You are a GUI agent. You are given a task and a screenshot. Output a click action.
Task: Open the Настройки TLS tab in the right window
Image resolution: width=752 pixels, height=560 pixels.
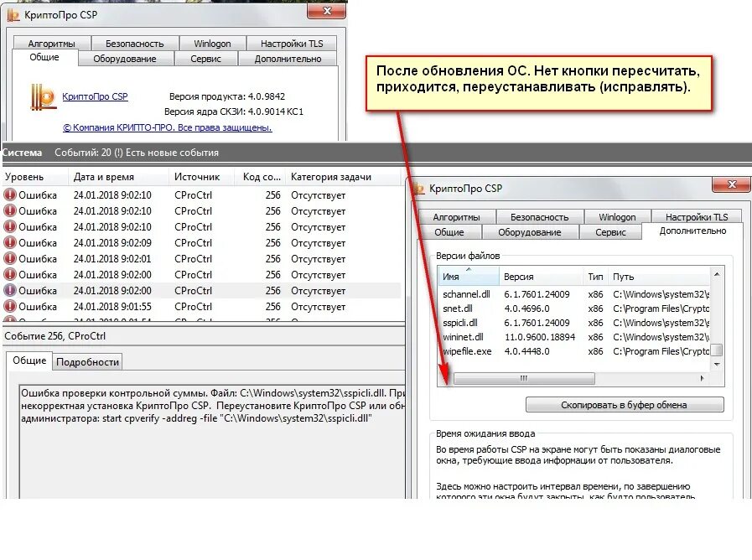click(x=697, y=217)
